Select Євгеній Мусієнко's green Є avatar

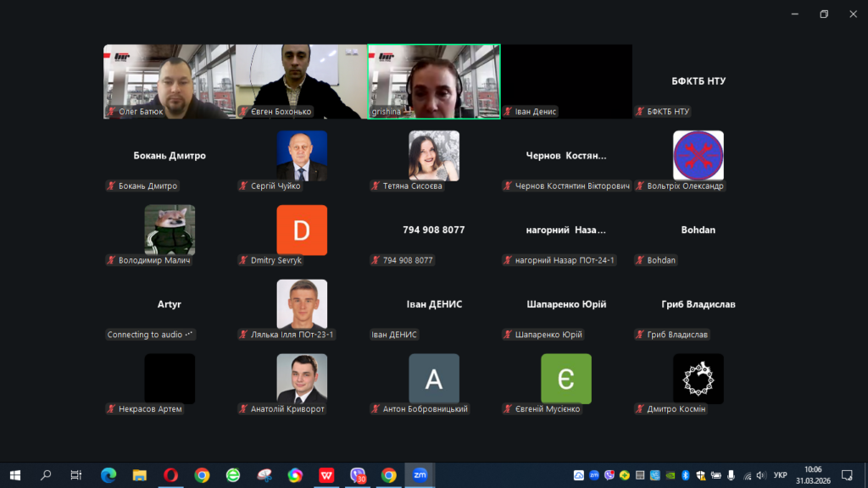coord(566,379)
